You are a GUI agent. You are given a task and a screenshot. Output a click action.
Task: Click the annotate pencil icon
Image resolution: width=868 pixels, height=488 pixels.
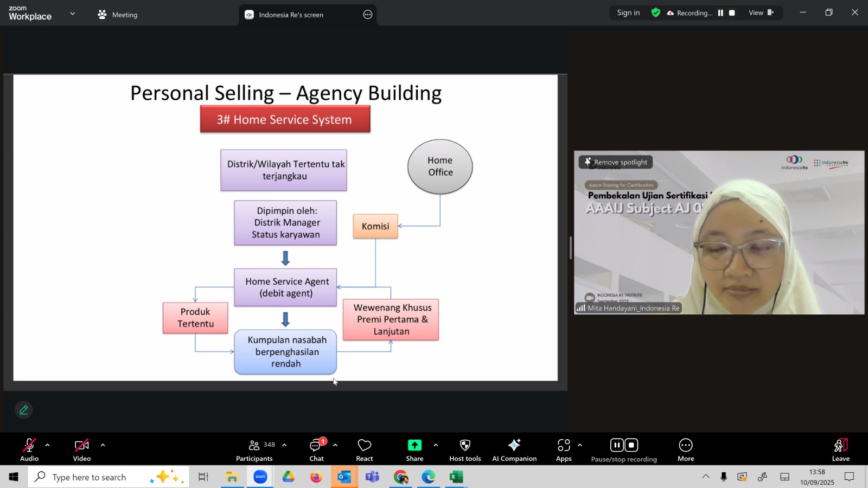click(x=24, y=410)
